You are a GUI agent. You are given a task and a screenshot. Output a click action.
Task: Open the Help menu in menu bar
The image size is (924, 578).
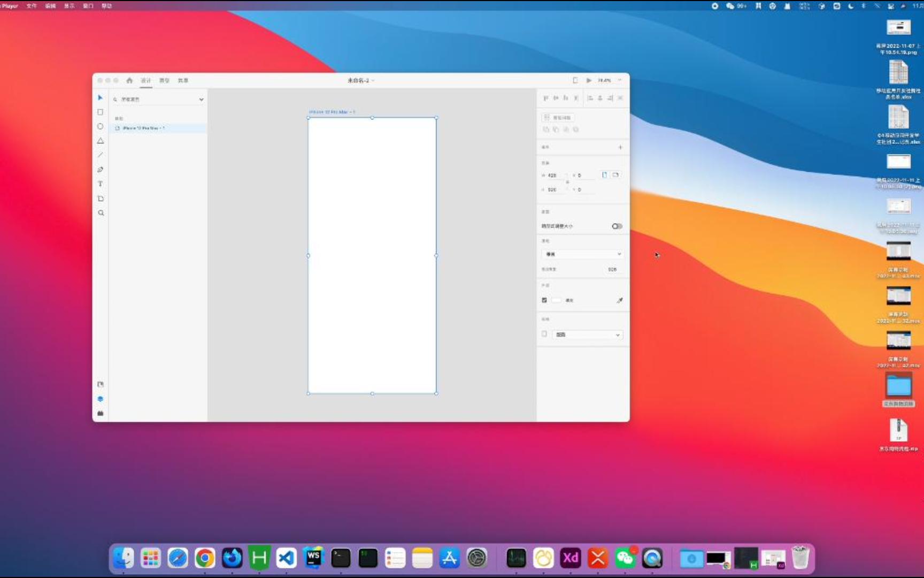pyautogui.click(x=107, y=6)
